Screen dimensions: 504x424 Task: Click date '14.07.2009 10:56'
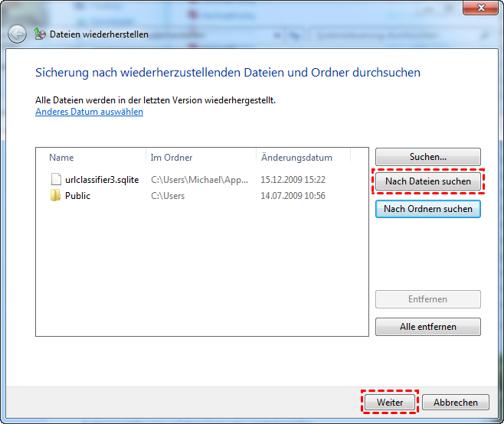(293, 196)
